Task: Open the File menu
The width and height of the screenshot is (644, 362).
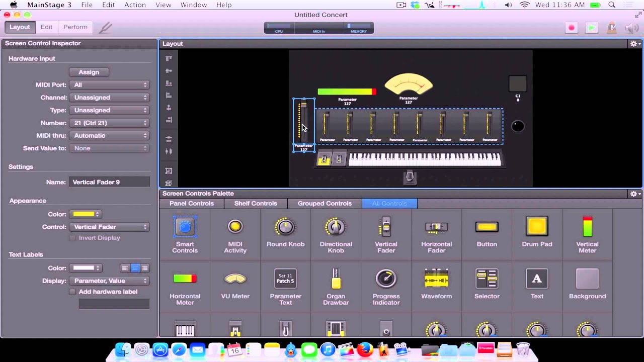Action: click(x=87, y=5)
